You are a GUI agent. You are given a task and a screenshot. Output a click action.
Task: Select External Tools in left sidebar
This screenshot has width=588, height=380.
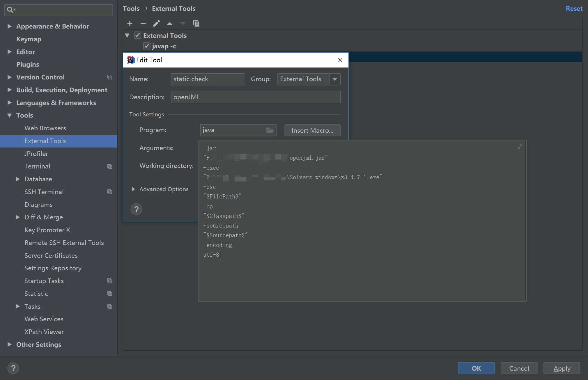(x=45, y=141)
